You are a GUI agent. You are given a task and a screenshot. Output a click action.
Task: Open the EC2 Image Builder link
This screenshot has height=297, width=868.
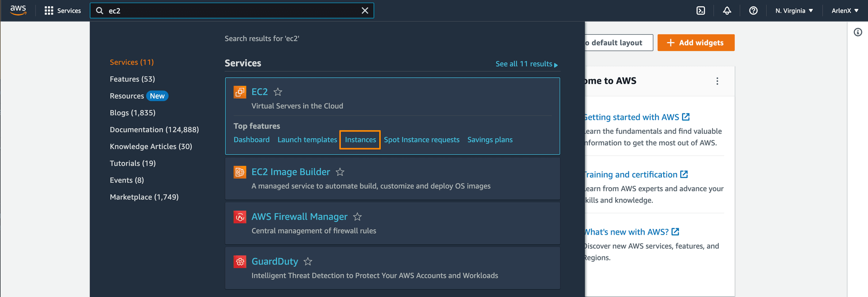[291, 172]
